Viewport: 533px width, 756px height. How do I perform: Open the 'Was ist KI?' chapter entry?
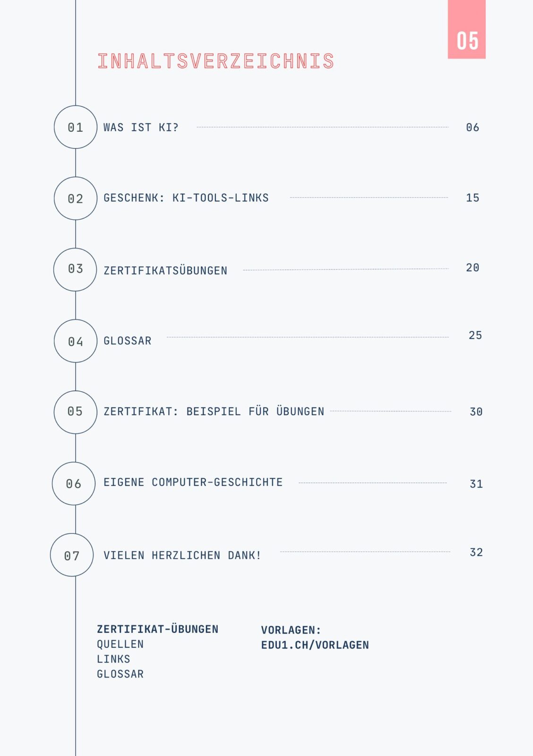coord(141,128)
